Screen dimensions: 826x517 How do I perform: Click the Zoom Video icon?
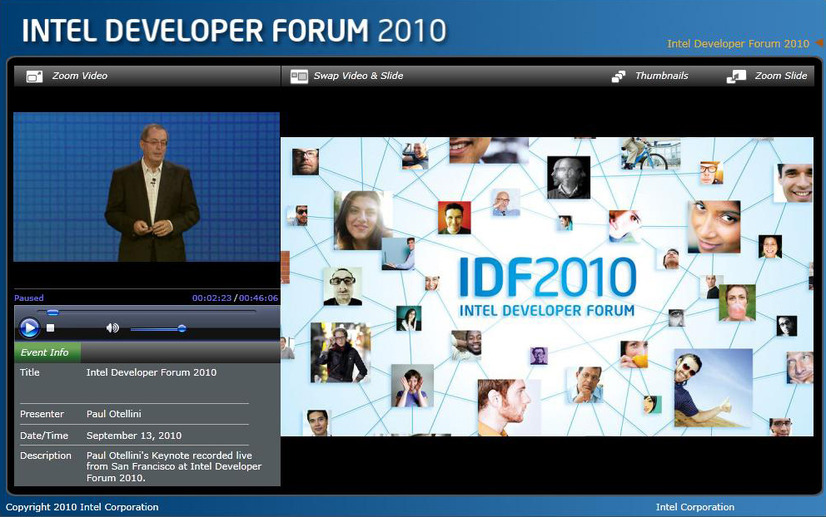click(x=35, y=76)
